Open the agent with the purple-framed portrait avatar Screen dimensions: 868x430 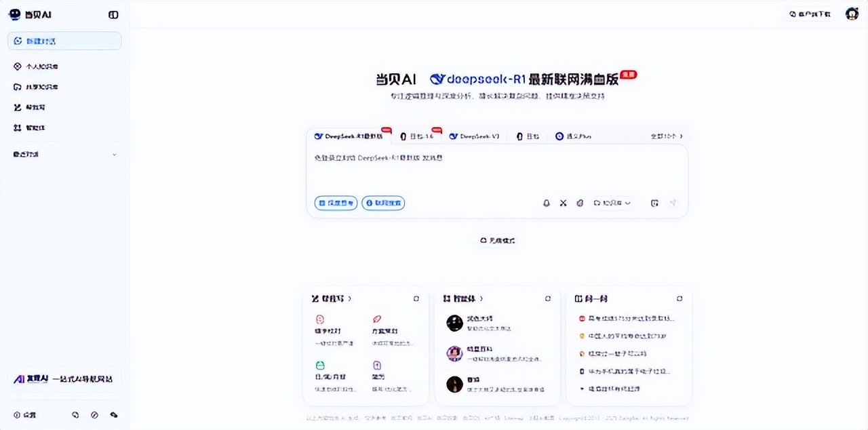pos(454,353)
